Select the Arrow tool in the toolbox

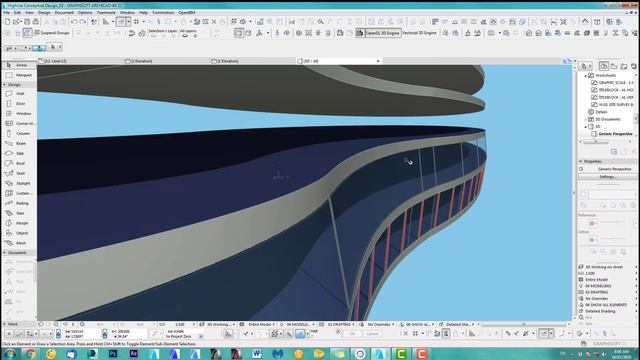(19, 65)
